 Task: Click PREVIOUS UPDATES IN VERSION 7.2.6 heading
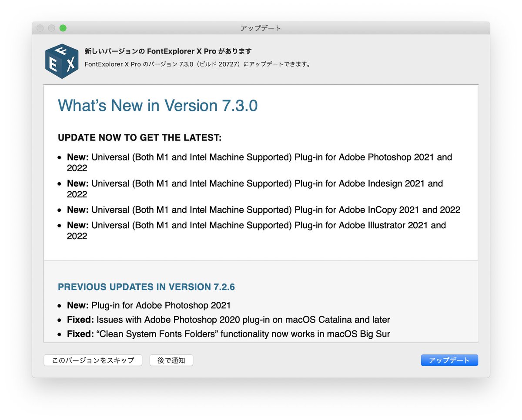pyautogui.click(x=147, y=287)
